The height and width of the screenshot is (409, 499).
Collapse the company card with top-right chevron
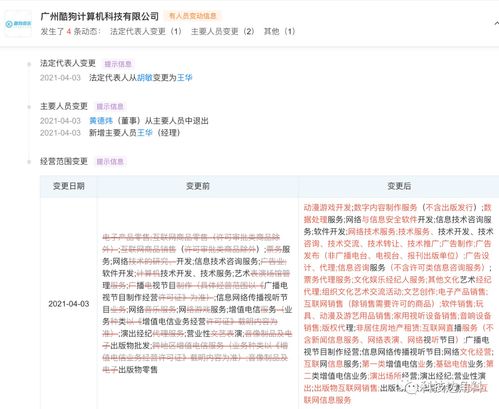click(x=496, y=23)
